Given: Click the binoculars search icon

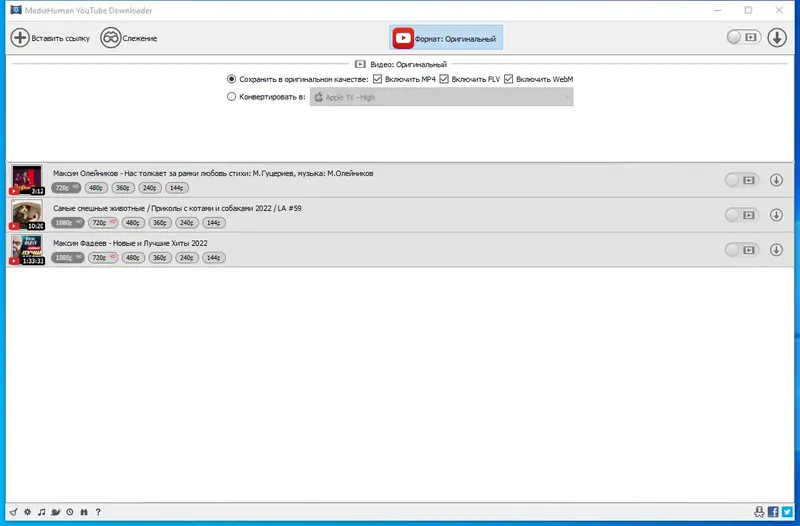Looking at the screenshot, I should (84, 512).
